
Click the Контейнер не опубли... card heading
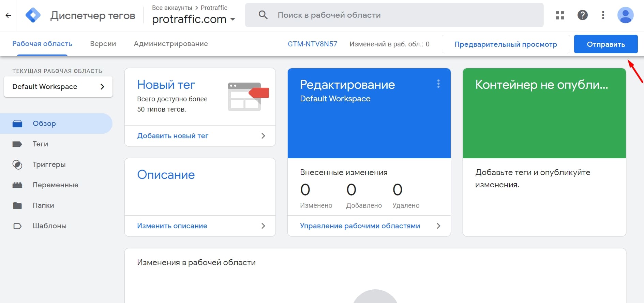pyautogui.click(x=542, y=85)
